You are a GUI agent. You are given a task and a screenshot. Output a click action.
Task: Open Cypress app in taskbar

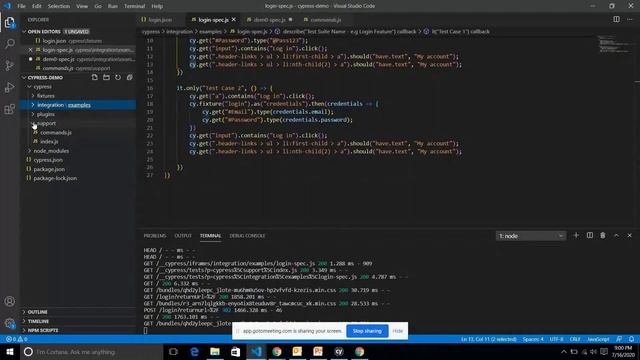pos(339,352)
